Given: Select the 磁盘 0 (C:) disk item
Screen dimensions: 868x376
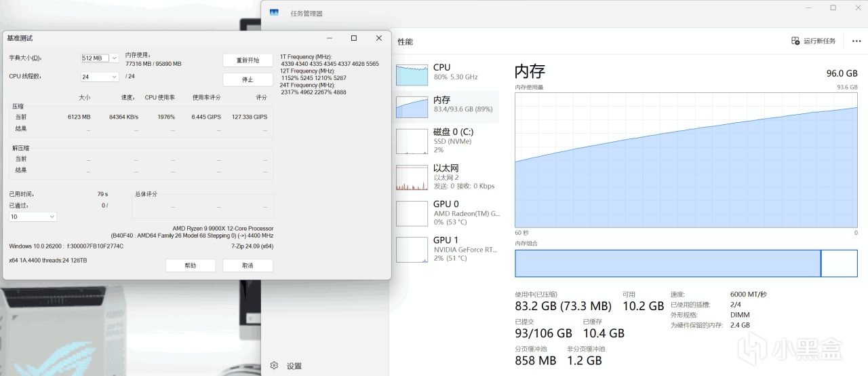Looking at the screenshot, I should tap(447, 140).
